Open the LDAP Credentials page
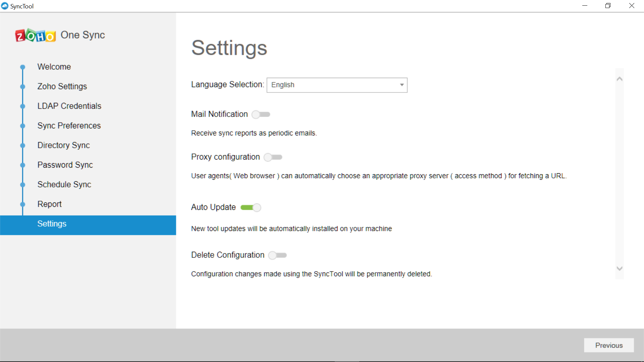Image resolution: width=644 pixels, height=362 pixels. [69, 106]
